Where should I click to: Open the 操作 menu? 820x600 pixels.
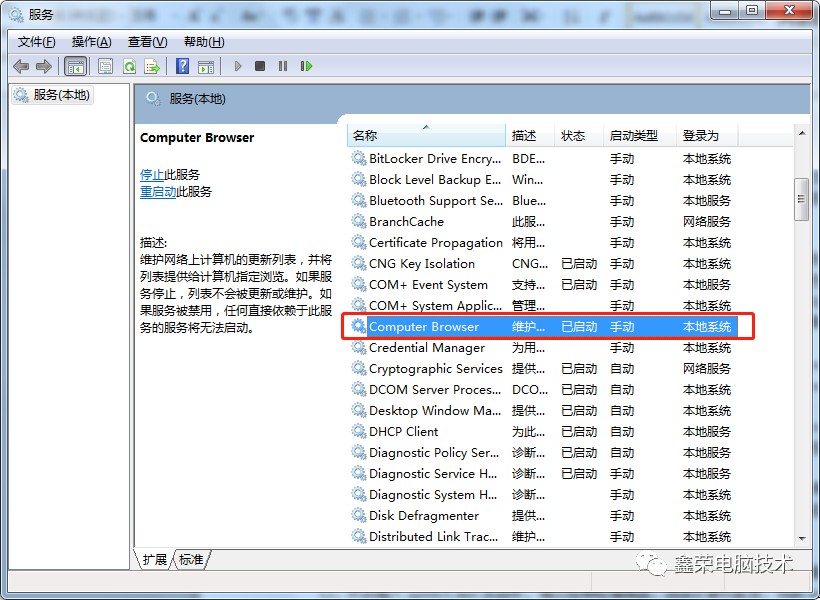click(x=91, y=42)
